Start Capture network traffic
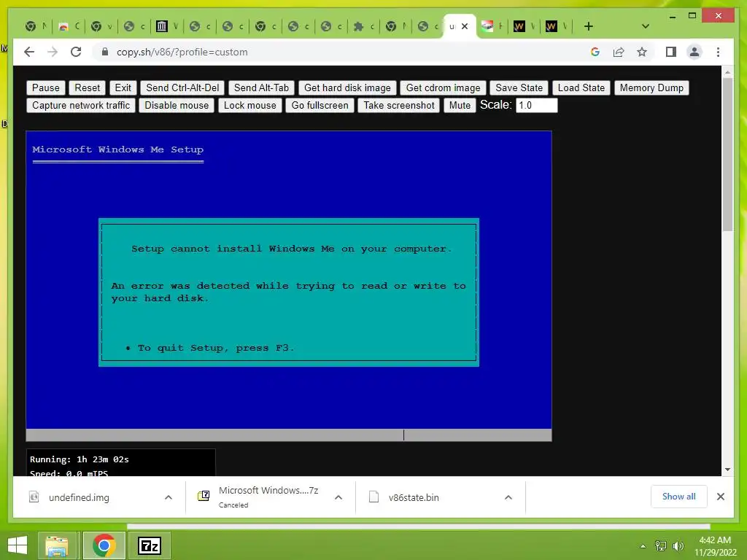747x560 pixels. 81,105
